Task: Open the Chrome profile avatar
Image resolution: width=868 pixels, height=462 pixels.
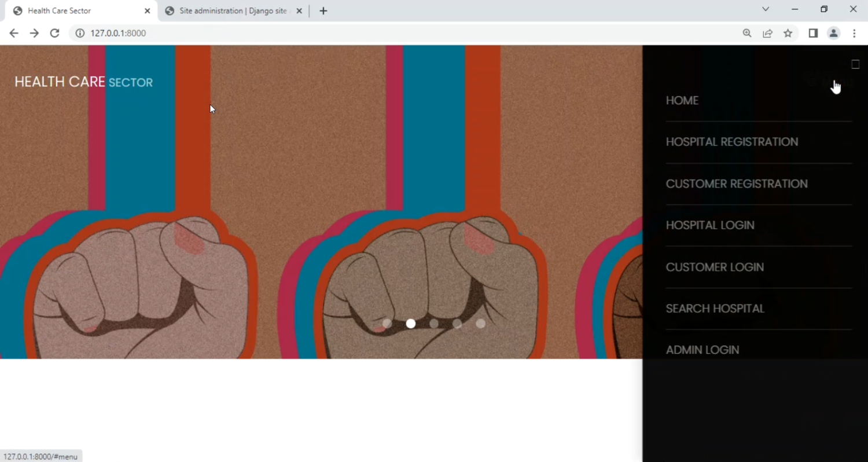Action: pos(833,33)
